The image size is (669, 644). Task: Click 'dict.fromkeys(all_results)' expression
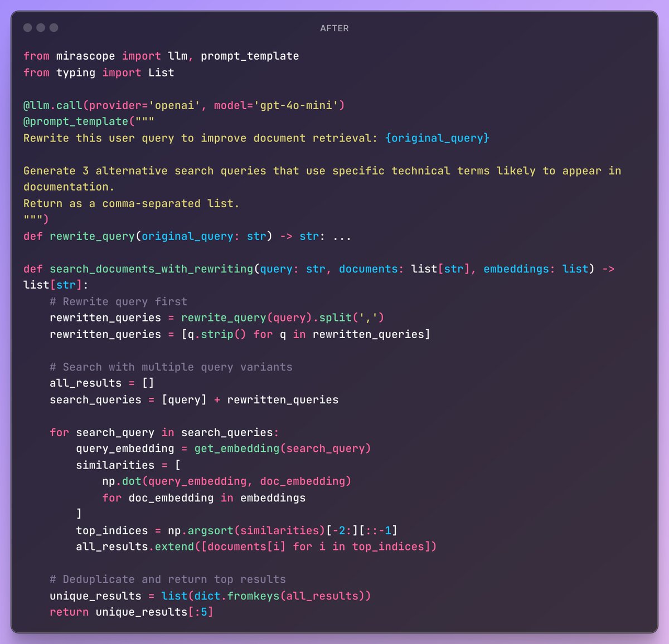(x=279, y=596)
